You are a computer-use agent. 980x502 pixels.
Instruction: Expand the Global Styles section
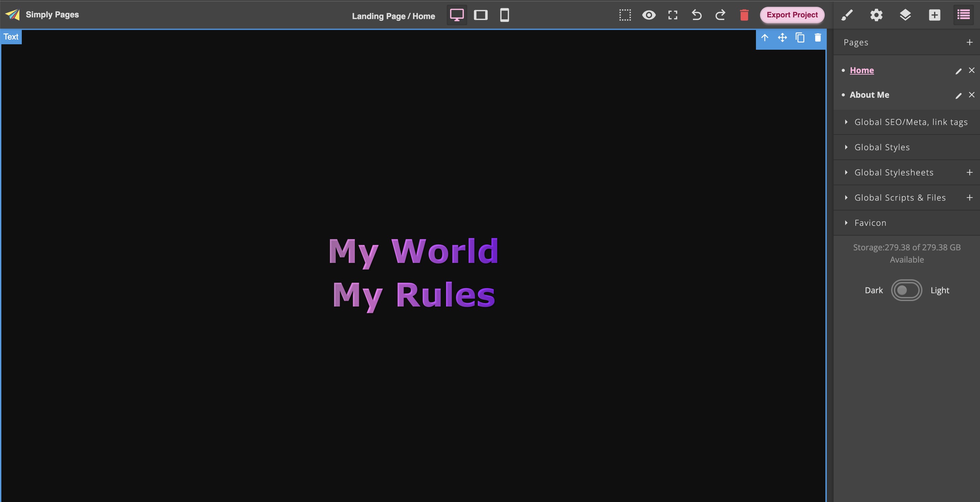pos(882,147)
